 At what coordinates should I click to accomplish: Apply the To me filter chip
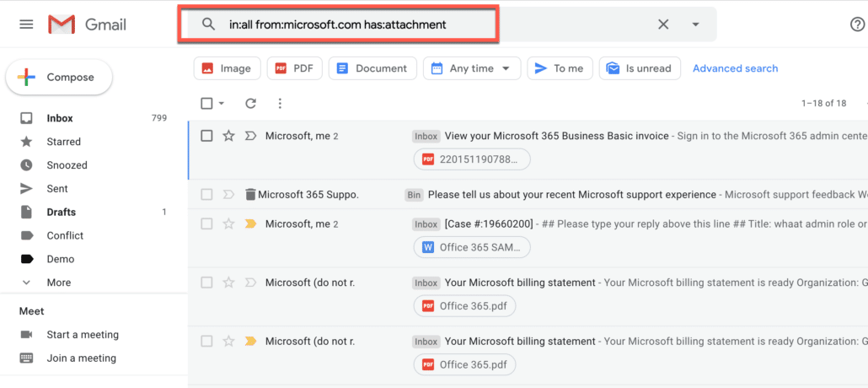(x=560, y=68)
